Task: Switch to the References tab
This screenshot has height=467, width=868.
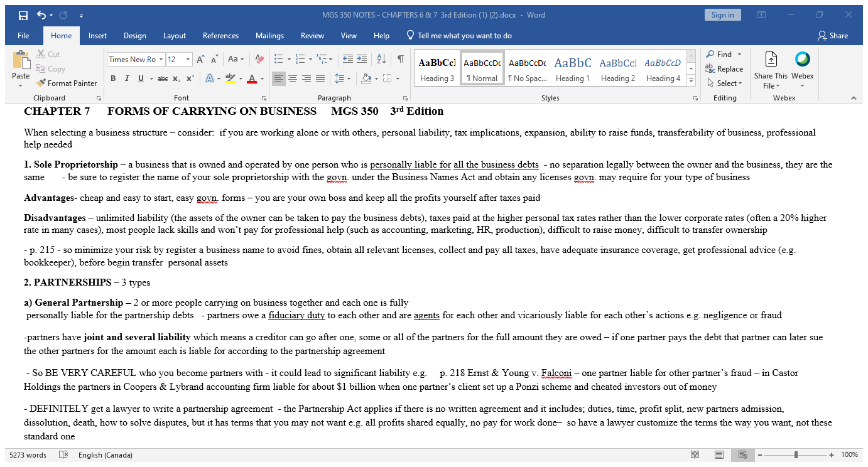Action: [220, 36]
